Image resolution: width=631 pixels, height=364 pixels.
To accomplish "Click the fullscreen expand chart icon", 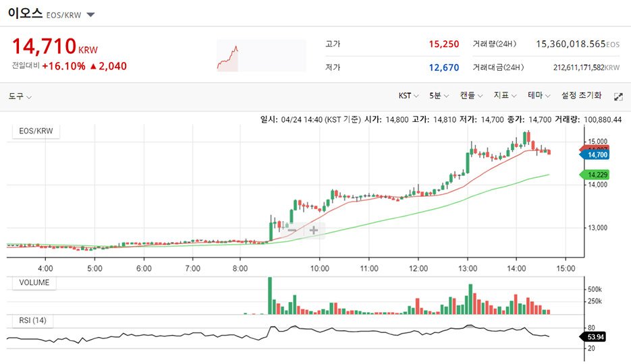I will [x=618, y=96].
